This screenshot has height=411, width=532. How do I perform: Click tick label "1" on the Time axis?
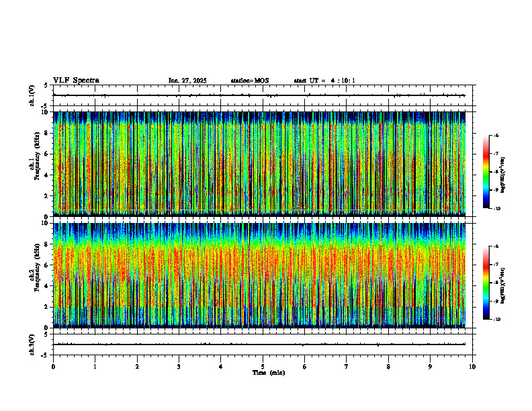(95, 367)
